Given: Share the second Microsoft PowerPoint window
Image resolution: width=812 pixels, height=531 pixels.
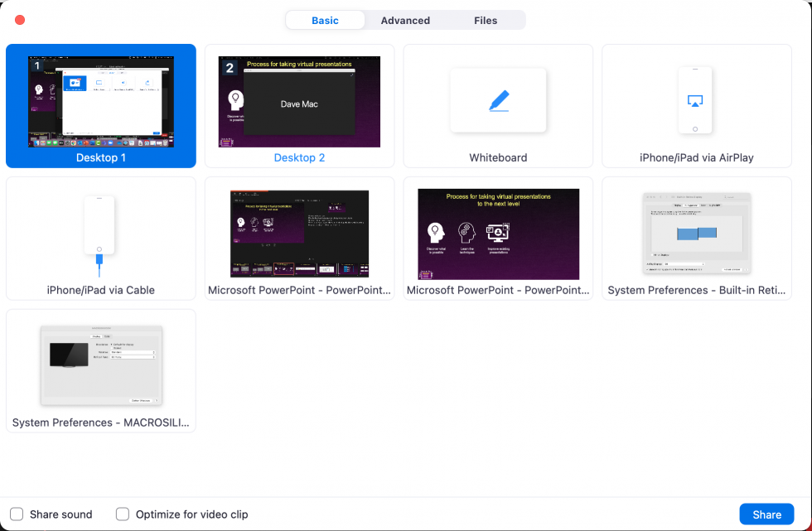Looking at the screenshot, I should [498, 232].
